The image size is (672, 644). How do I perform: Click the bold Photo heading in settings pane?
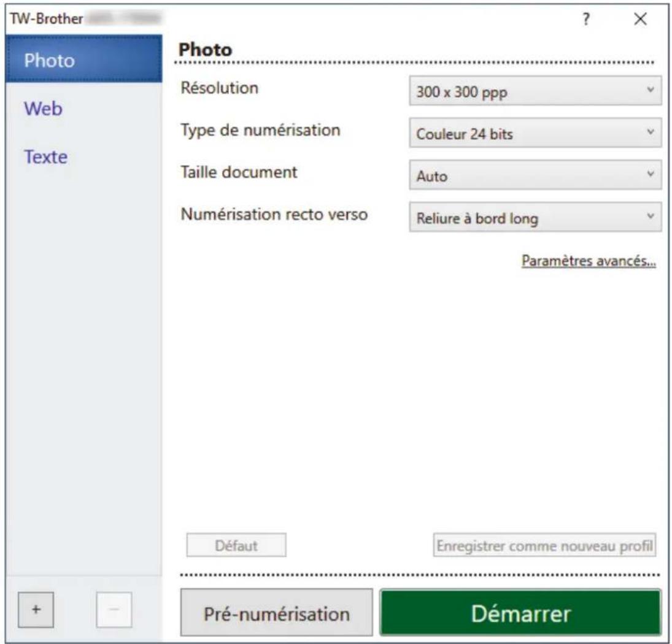pos(206,50)
